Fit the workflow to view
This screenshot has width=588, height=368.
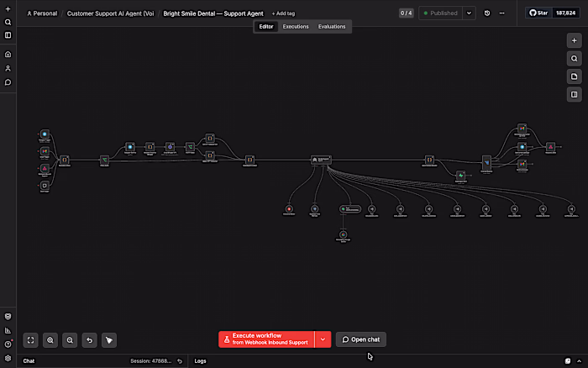click(x=31, y=340)
